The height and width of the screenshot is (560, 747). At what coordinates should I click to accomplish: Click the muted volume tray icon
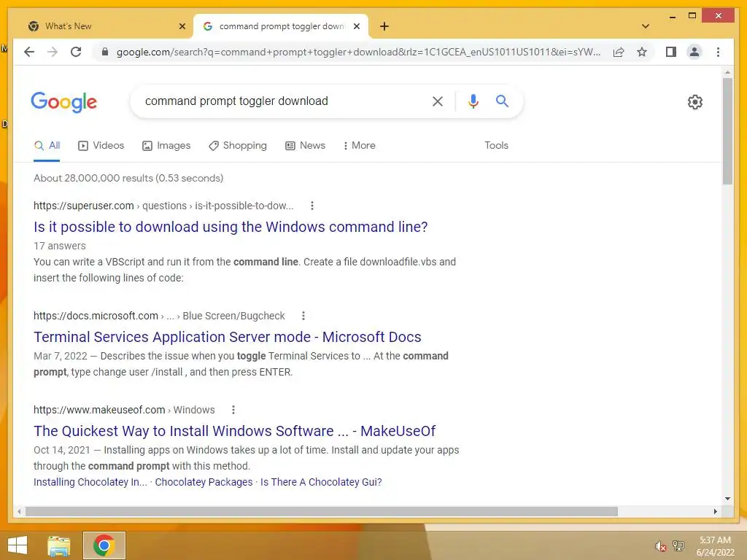click(660, 546)
